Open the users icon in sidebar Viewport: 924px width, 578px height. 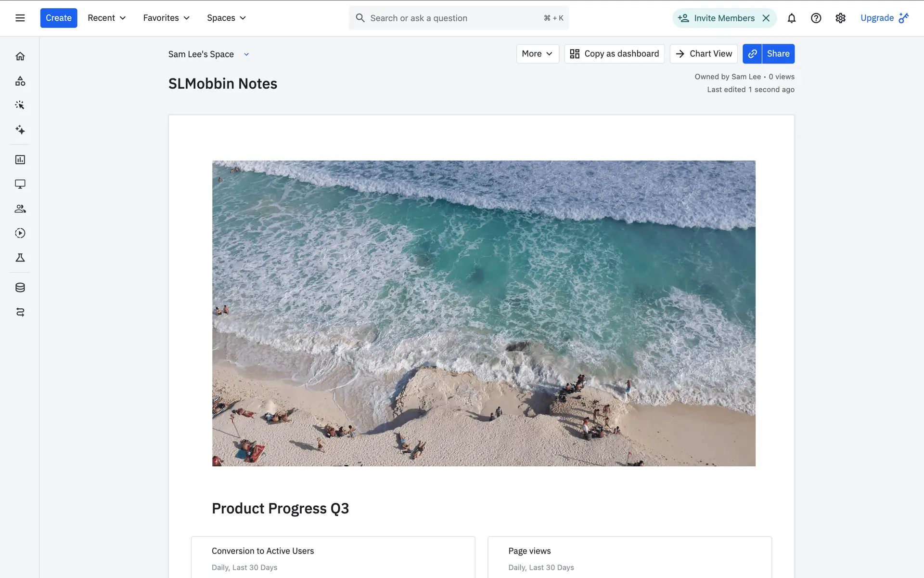click(20, 209)
